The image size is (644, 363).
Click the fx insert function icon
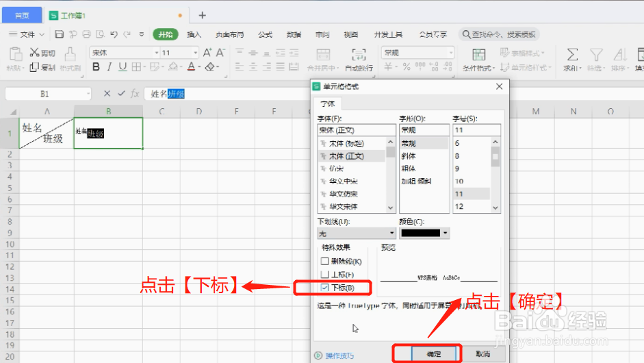click(135, 94)
